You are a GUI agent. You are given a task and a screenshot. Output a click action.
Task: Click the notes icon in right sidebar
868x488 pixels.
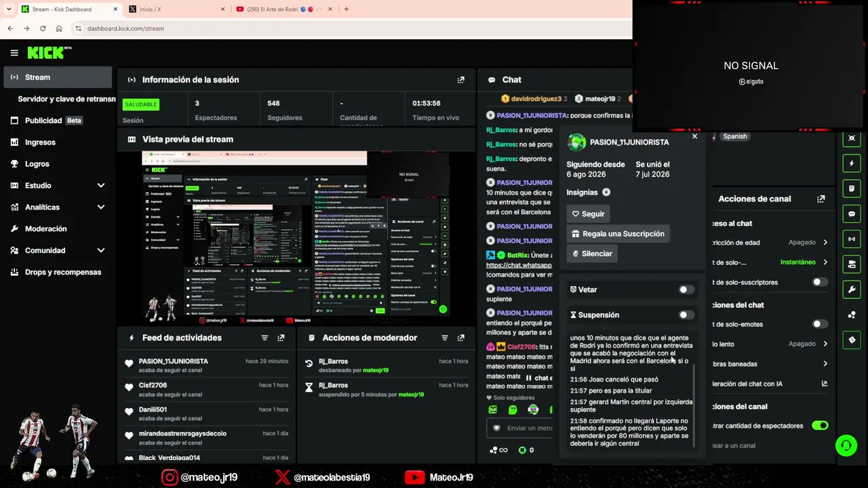pyautogui.click(x=852, y=188)
